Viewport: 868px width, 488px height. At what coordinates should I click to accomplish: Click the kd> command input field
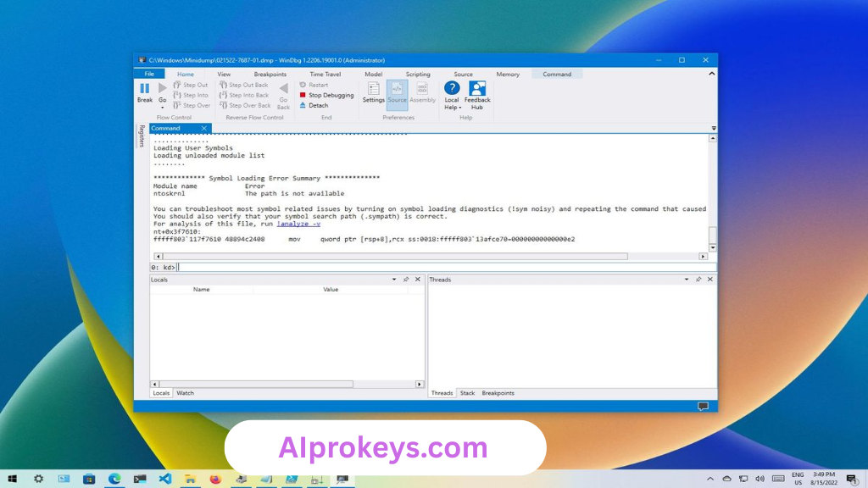pyautogui.click(x=446, y=267)
